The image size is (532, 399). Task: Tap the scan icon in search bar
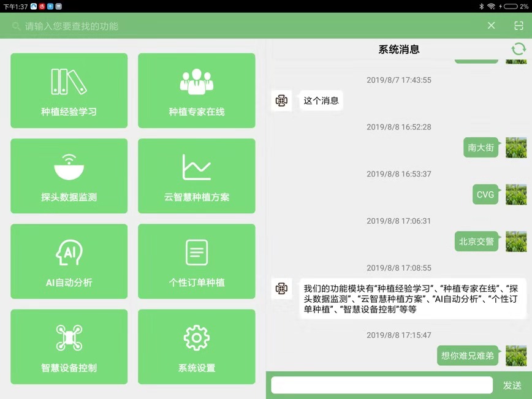(x=519, y=26)
